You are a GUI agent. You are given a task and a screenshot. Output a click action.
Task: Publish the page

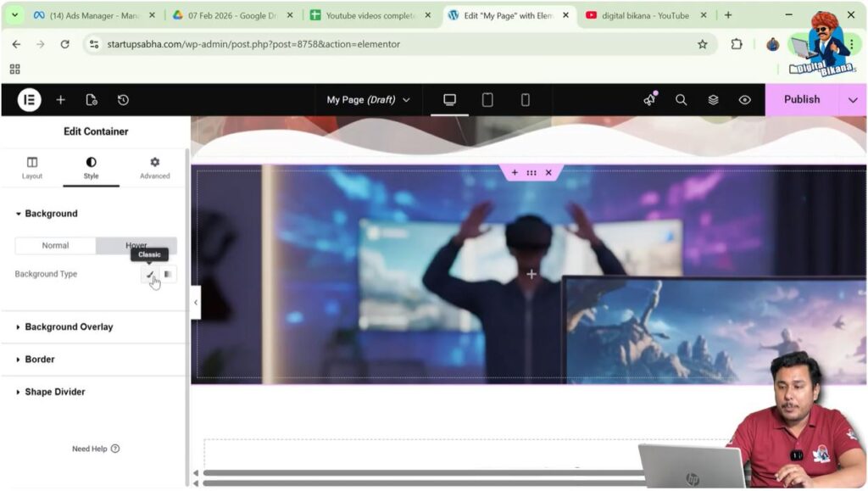(800, 99)
